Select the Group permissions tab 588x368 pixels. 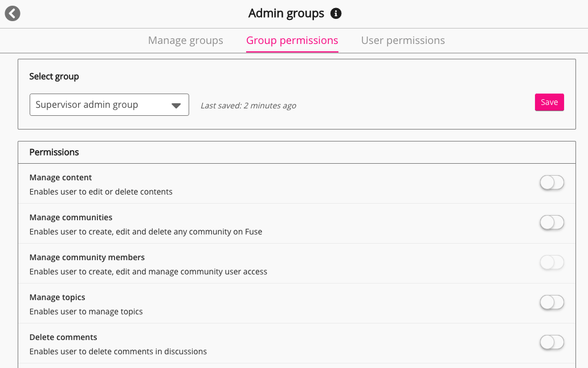pos(292,41)
